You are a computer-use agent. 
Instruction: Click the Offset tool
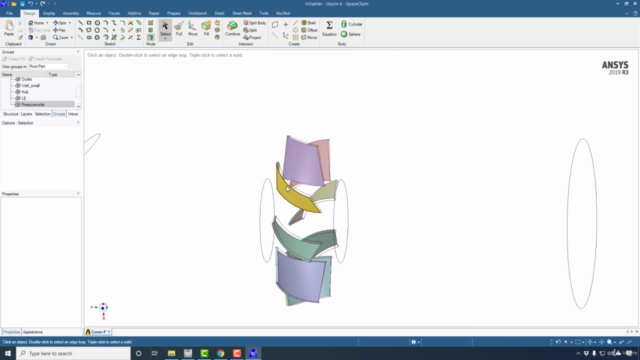click(x=309, y=30)
